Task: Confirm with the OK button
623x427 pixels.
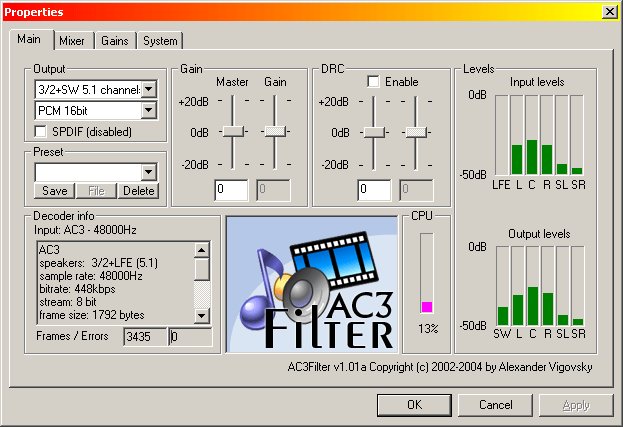Action: point(414,405)
